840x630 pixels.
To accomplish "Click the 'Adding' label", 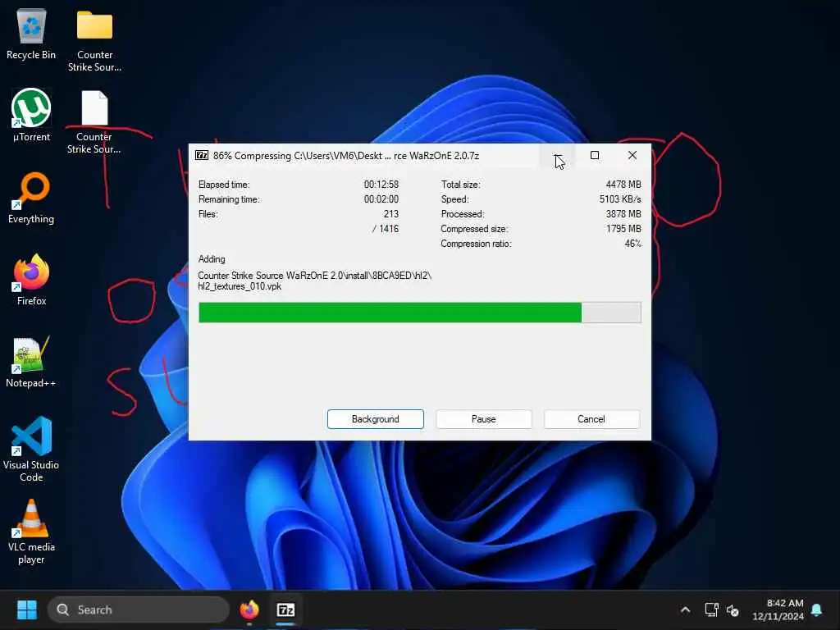I will click(x=212, y=259).
